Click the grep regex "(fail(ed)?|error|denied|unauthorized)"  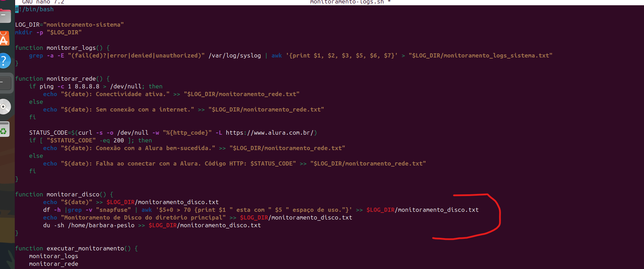[x=136, y=55]
